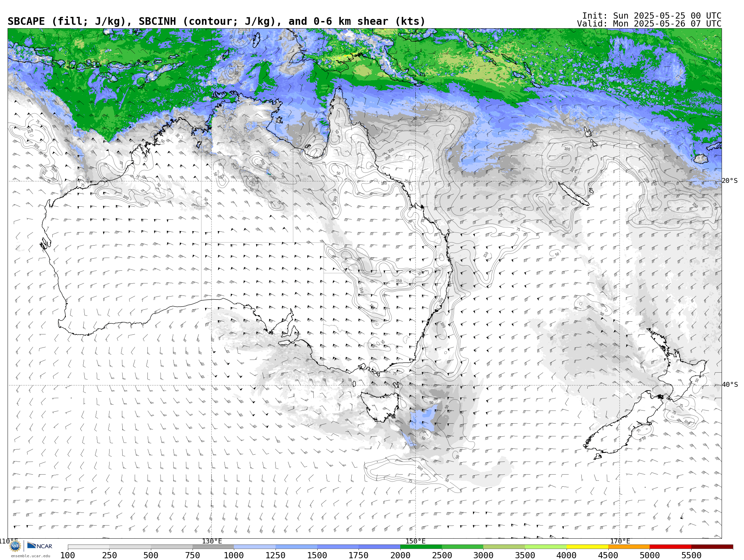Pick the periwinkle blue 1750–2000 colorbar swatch
The height and width of the screenshot is (560, 744).
coord(379,547)
